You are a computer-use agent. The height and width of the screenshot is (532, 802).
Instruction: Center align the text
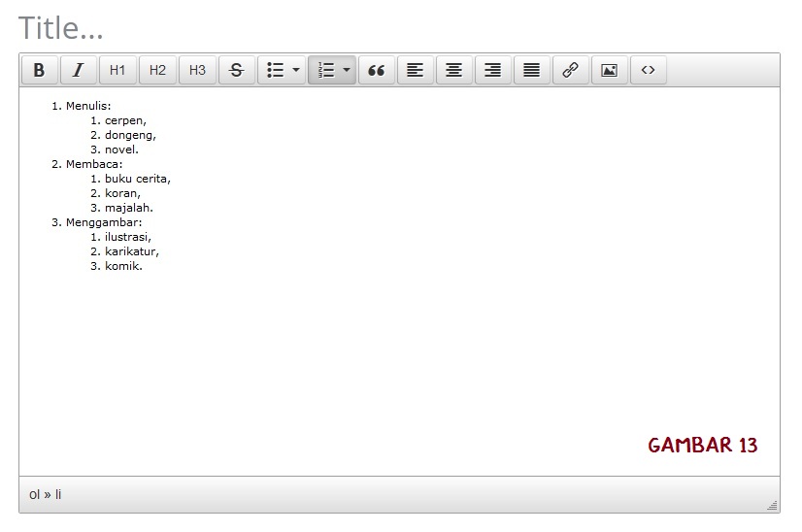click(x=454, y=70)
